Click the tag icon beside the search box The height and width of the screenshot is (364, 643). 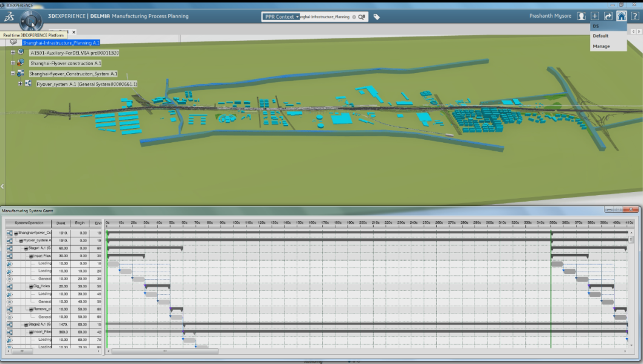[x=377, y=17]
